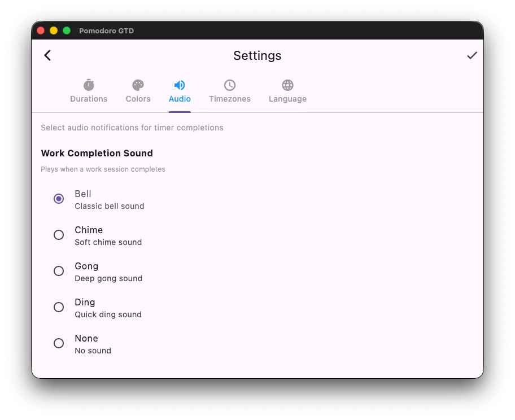515x420 pixels.
Task: Click the globe icon above Language
Action: tap(287, 85)
